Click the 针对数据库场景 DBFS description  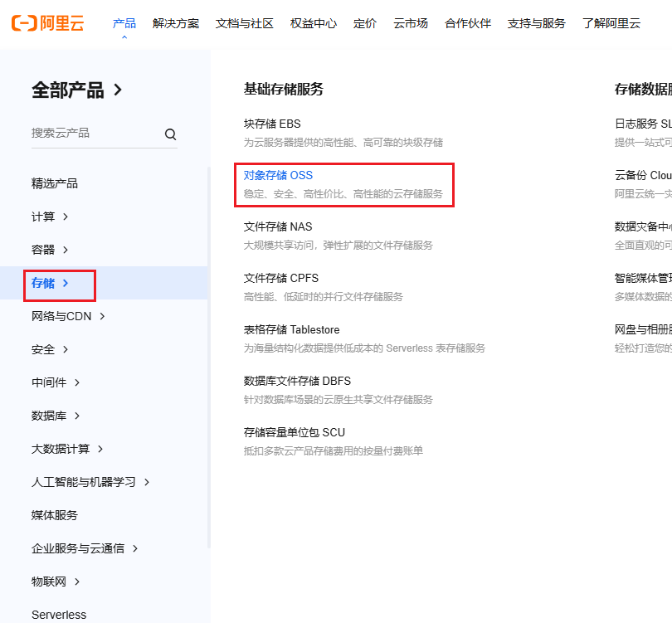point(338,399)
